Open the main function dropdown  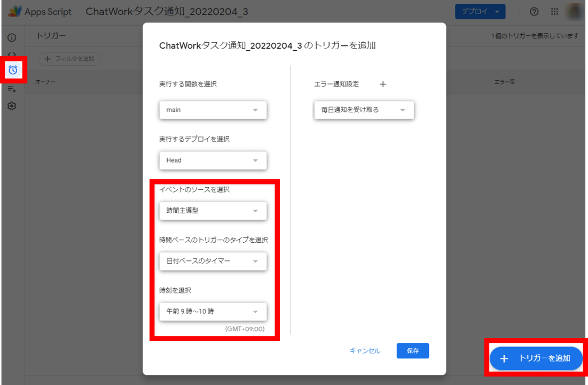pyautogui.click(x=213, y=110)
